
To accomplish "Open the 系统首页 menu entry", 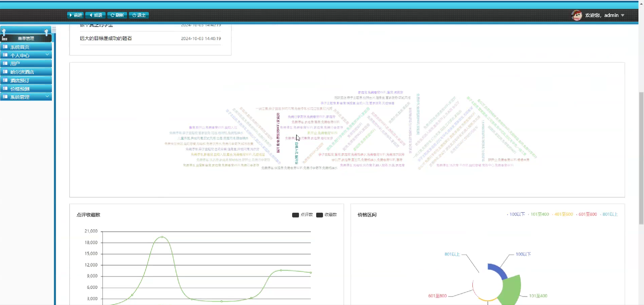I will (20, 47).
